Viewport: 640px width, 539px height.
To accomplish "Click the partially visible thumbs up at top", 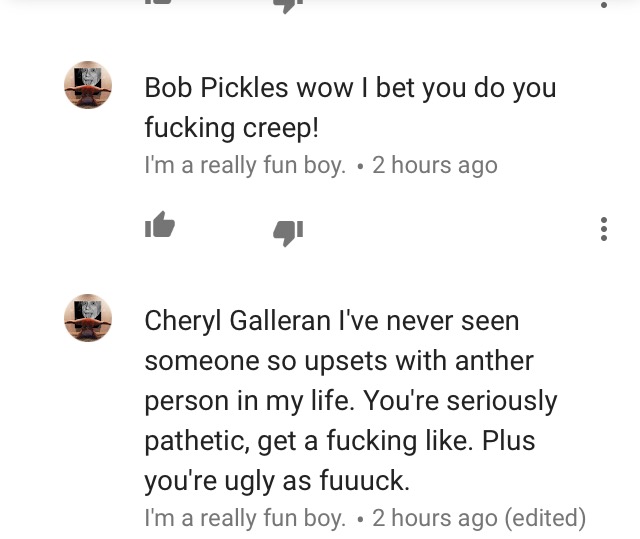I will point(158,2).
